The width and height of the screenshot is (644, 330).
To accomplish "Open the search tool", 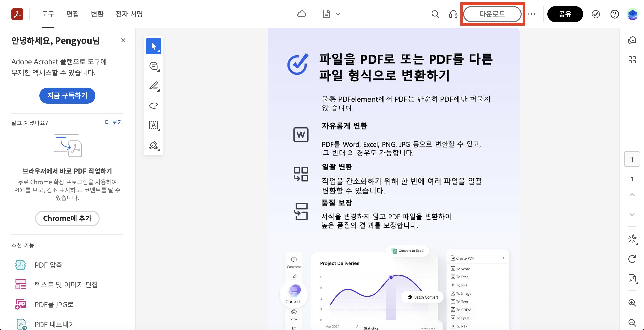I will [435, 14].
